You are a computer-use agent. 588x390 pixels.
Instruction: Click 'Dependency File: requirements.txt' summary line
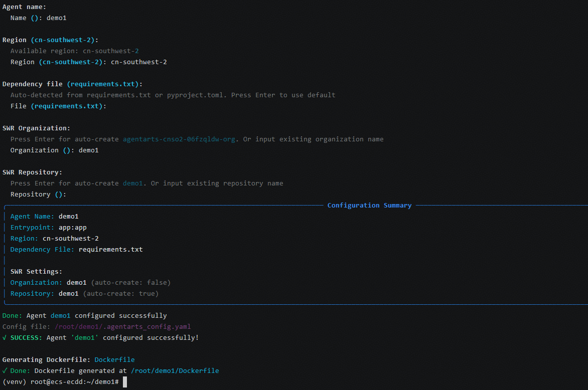pos(76,250)
